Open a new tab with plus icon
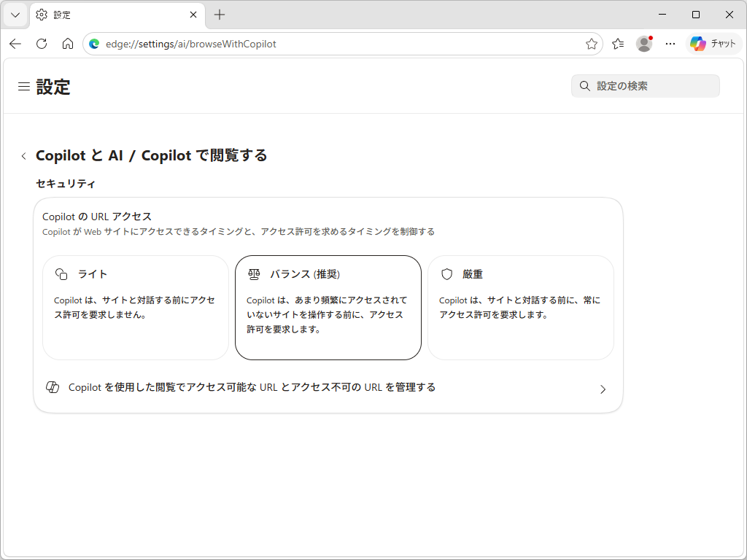Screen dimensions: 747x560 [x=219, y=15]
